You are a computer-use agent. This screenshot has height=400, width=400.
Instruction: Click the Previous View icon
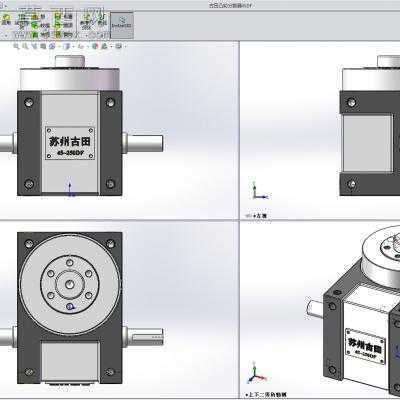click(34, 46)
